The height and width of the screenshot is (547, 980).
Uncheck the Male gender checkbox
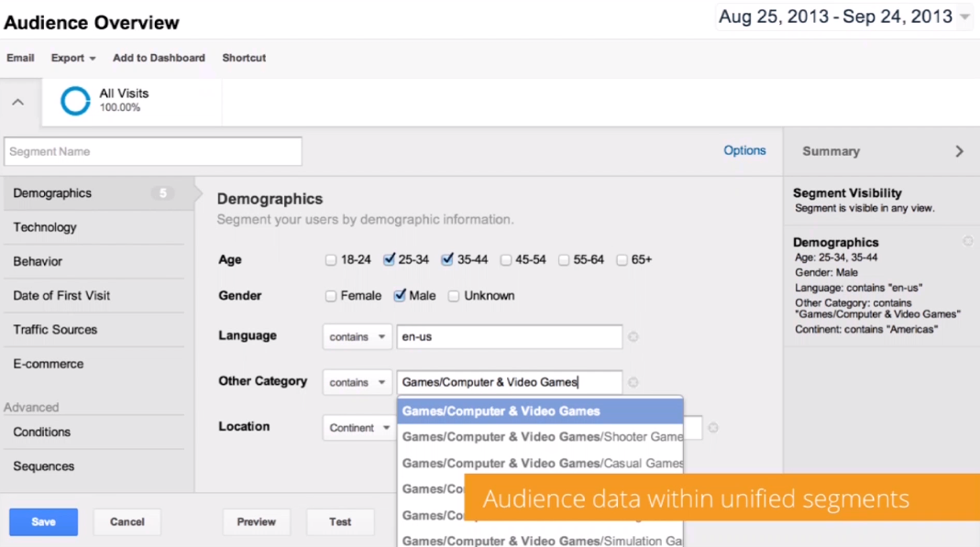400,296
